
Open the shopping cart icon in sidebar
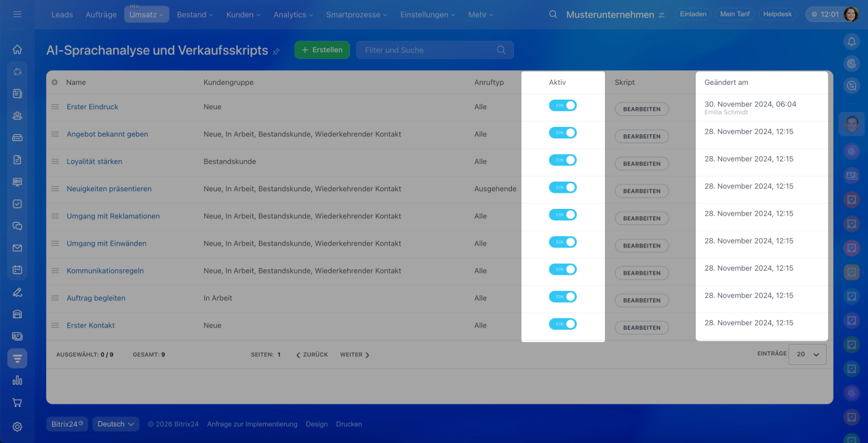tap(18, 402)
